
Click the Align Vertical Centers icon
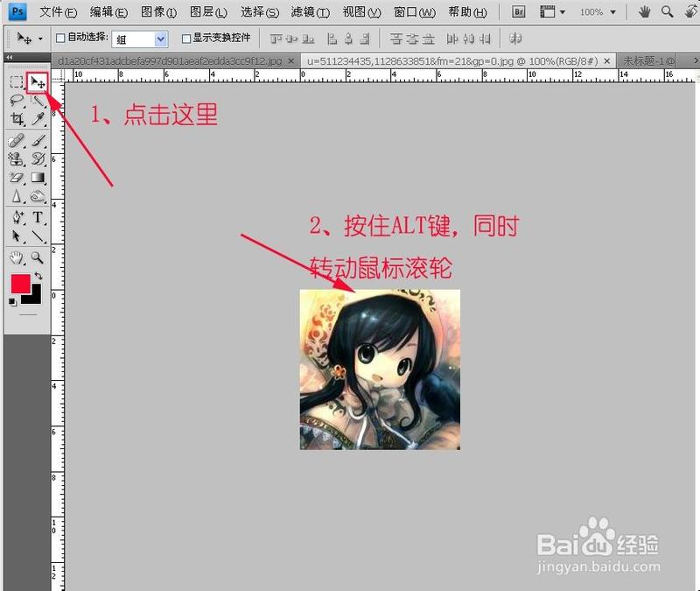(292, 39)
